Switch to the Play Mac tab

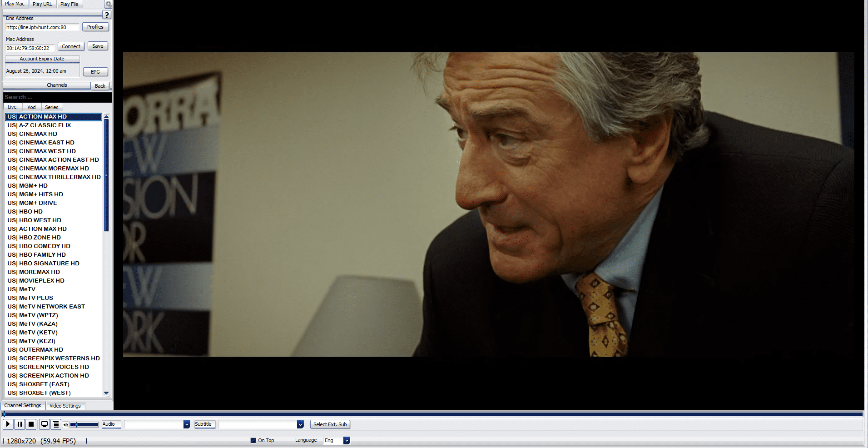(x=15, y=4)
